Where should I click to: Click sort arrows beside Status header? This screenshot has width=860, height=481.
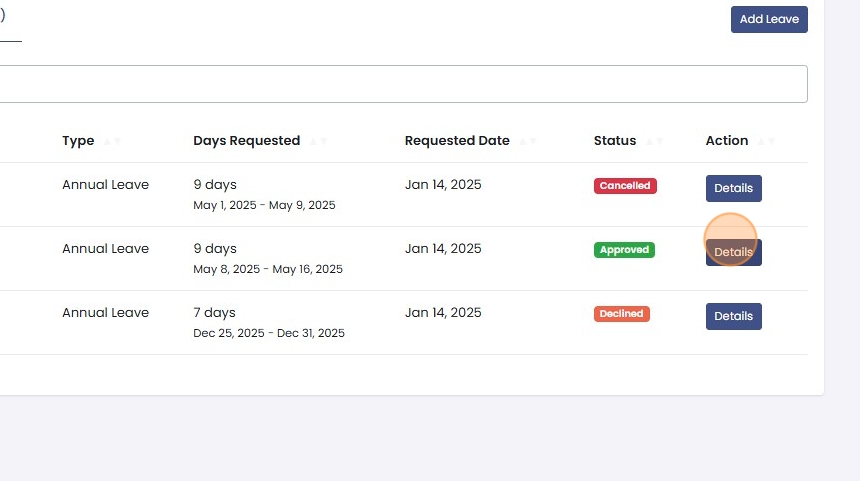[654, 141]
